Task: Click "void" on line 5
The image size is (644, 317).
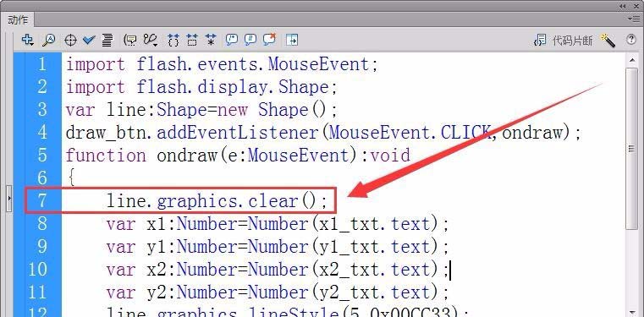Action: tap(390, 156)
